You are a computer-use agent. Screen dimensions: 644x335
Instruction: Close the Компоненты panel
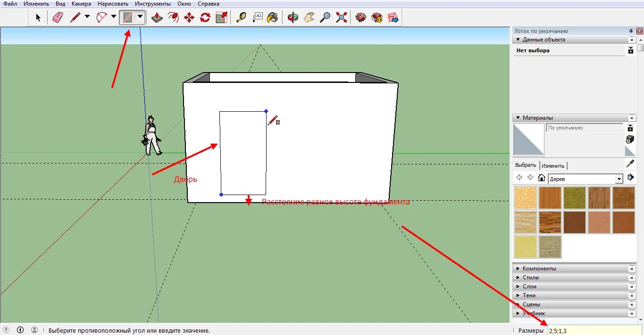click(x=632, y=269)
